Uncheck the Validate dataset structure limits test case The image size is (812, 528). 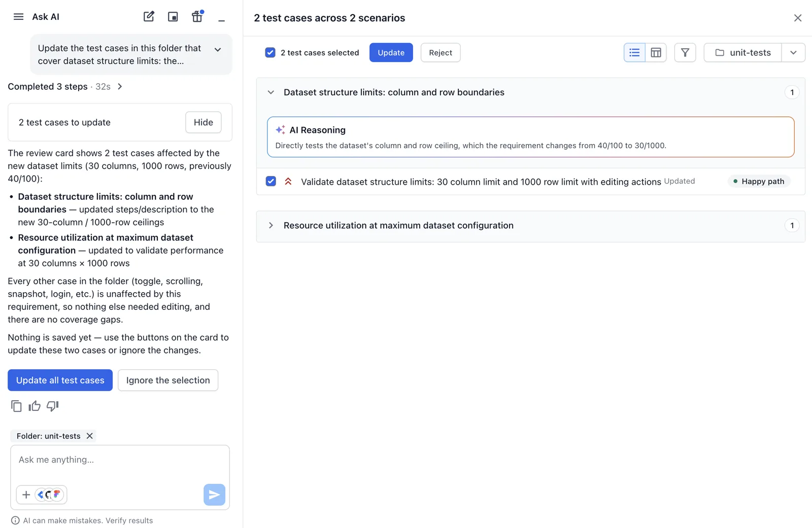pyautogui.click(x=271, y=182)
